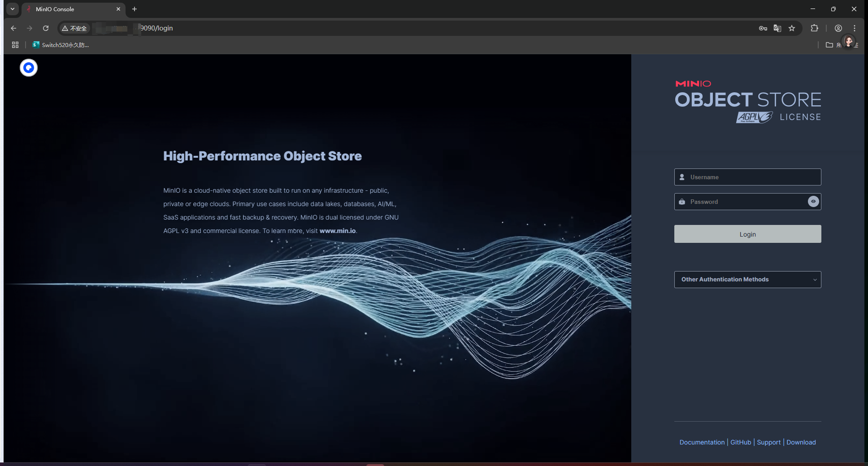Viewport: 868px width, 466px height.
Task: Open the translate page icon
Action: [777, 28]
